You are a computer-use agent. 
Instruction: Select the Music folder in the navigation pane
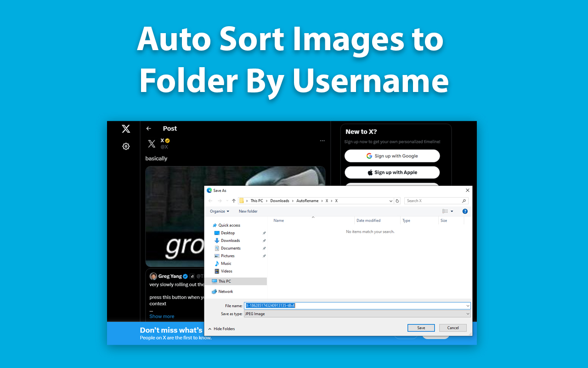point(226,263)
